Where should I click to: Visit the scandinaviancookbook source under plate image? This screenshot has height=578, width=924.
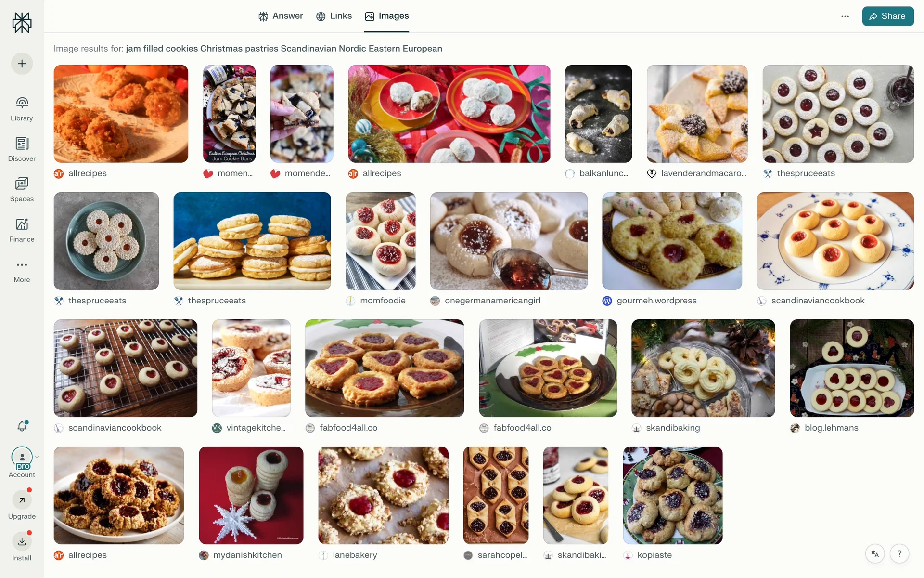818,301
